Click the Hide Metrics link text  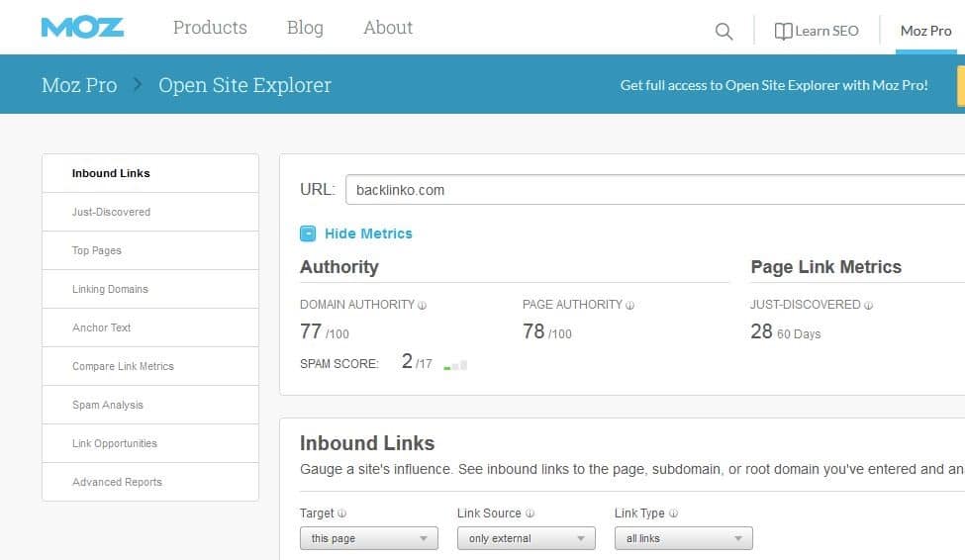point(368,233)
